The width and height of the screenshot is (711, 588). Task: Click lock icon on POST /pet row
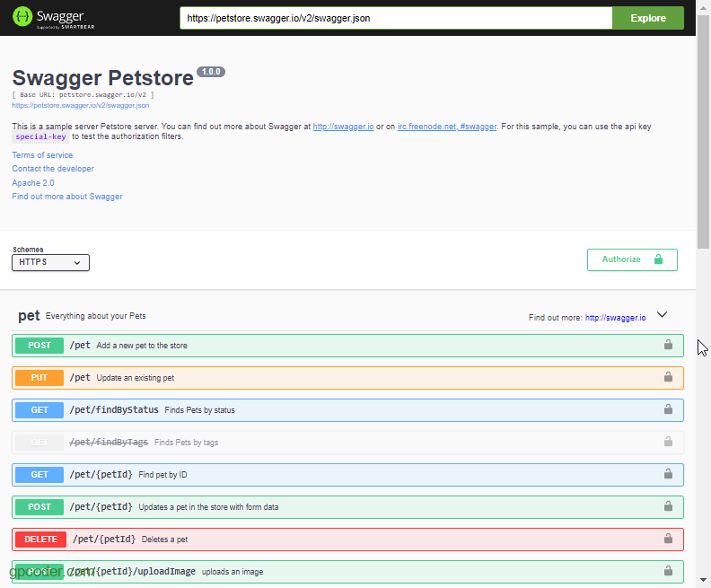(668, 345)
